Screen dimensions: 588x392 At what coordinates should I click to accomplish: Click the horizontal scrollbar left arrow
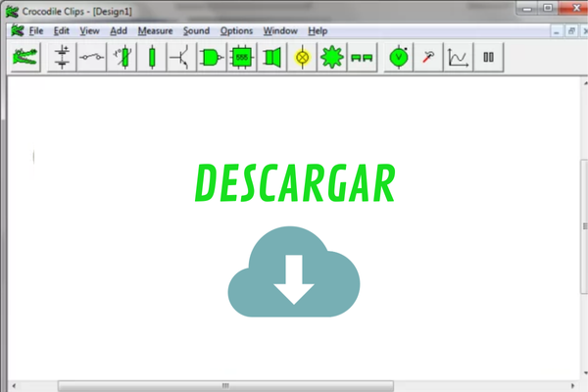tap(14, 385)
